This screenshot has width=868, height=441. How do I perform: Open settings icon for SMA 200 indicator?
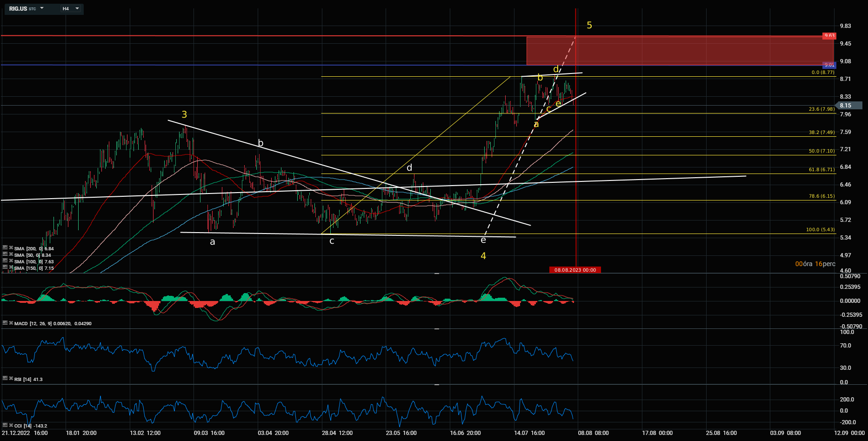[x=5, y=248]
